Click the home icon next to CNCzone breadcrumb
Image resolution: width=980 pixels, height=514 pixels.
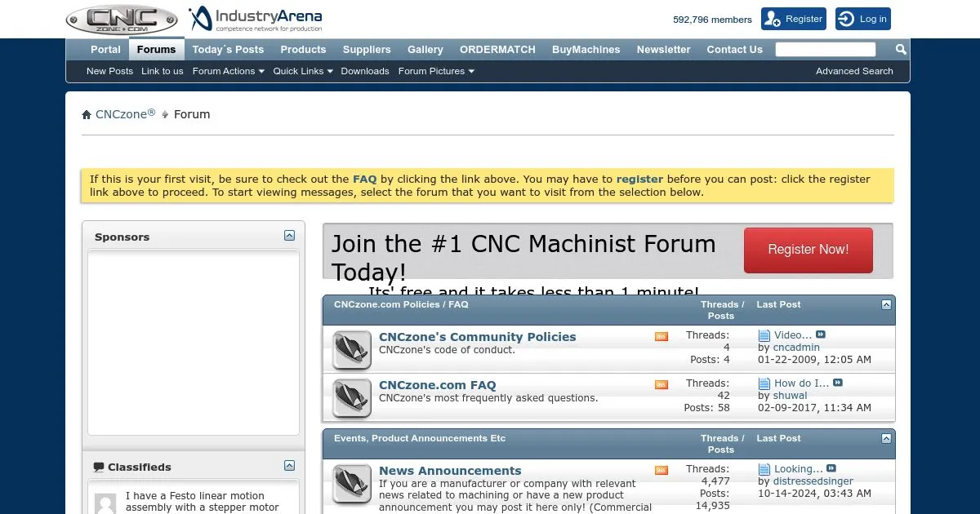87,114
